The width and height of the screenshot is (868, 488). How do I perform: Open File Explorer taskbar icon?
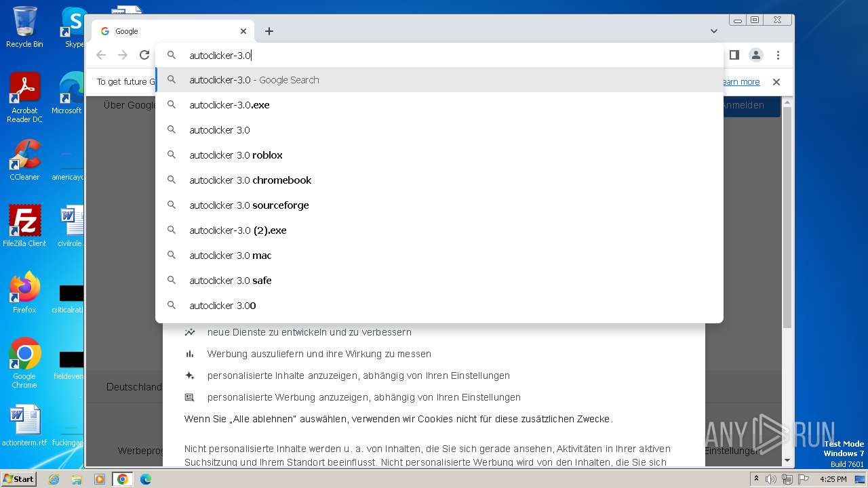[77, 479]
